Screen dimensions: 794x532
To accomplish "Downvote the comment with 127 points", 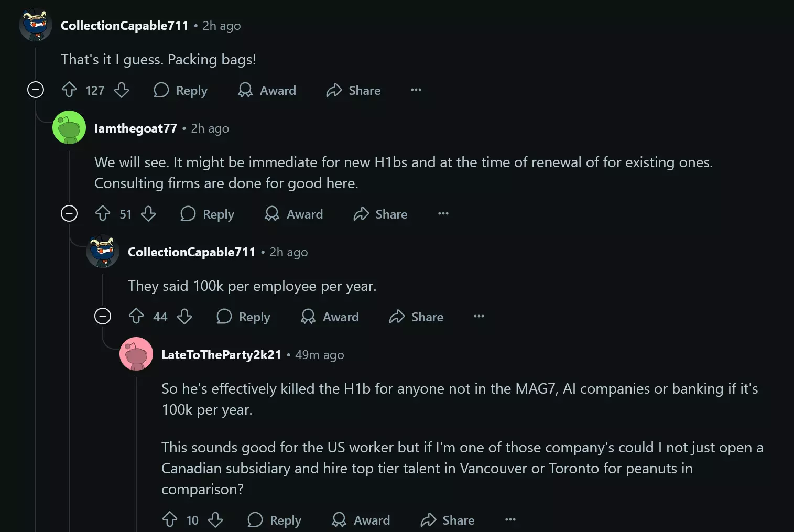I will [122, 90].
